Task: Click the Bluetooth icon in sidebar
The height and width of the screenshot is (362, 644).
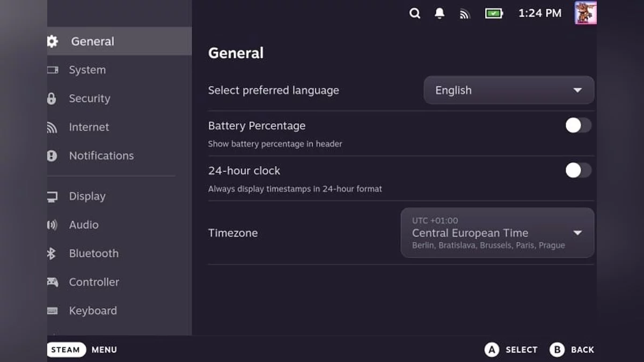Action: tap(52, 253)
